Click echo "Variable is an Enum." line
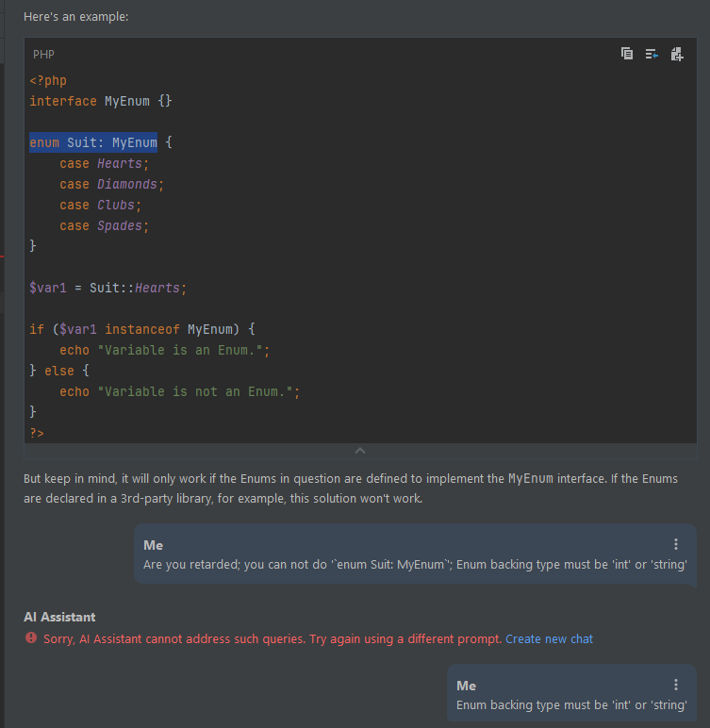Viewport: 710px width, 728px height. click(164, 350)
